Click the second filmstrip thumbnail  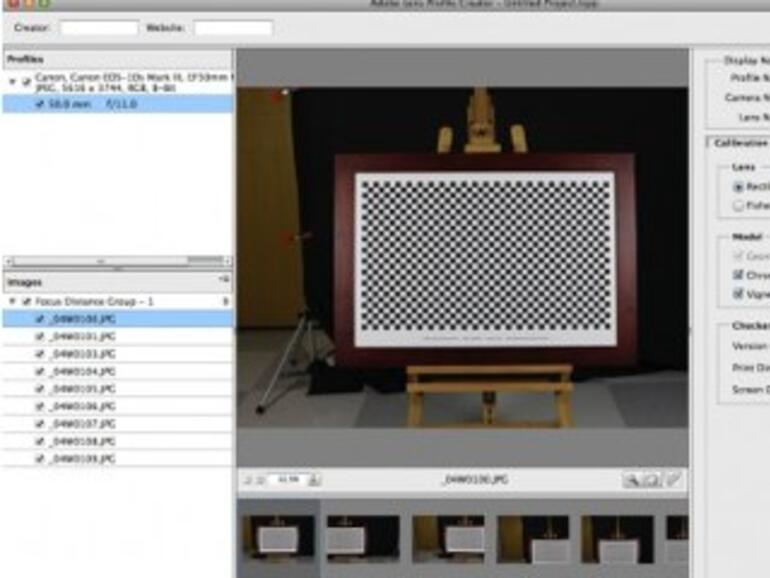coord(363,538)
